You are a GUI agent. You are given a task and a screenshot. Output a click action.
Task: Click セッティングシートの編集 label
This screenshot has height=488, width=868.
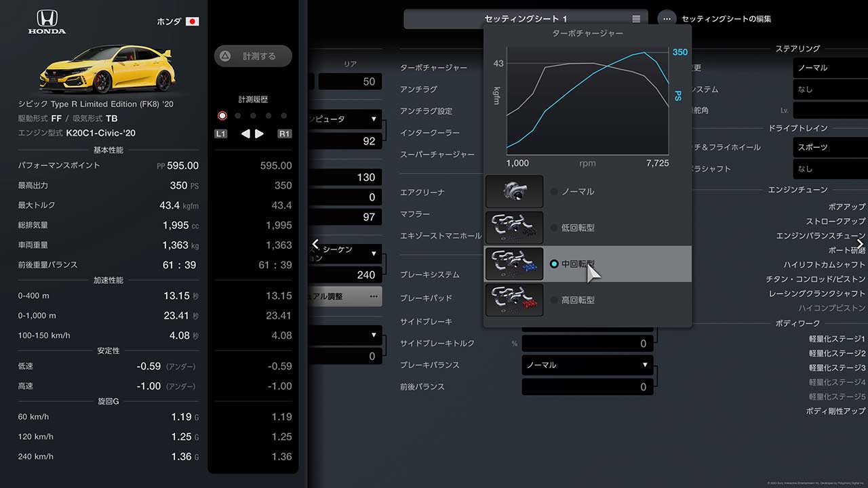(x=726, y=19)
